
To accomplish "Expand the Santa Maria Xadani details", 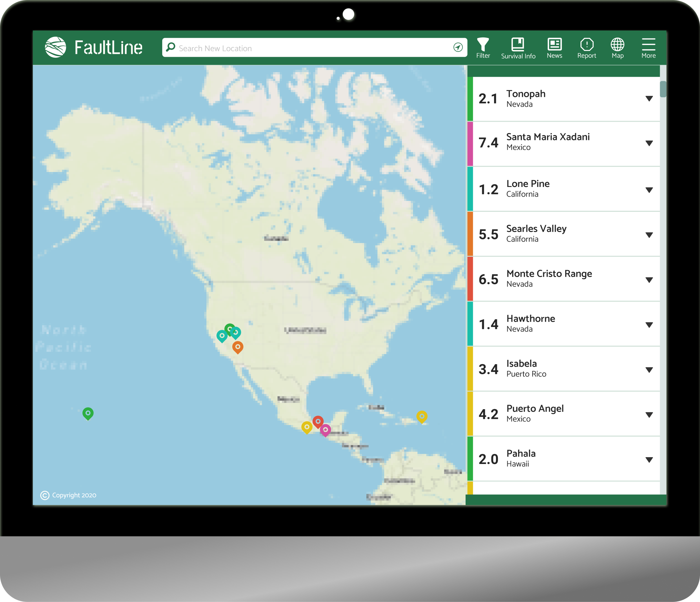I will coord(649,143).
